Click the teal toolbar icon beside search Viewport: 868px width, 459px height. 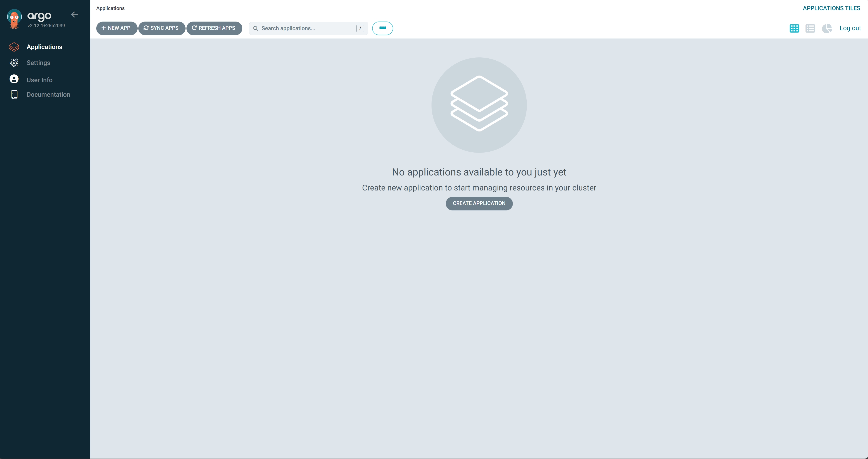[382, 28]
